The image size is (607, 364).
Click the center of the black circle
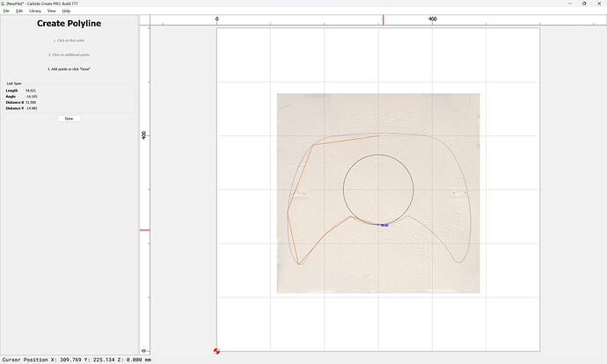pos(378,189)
